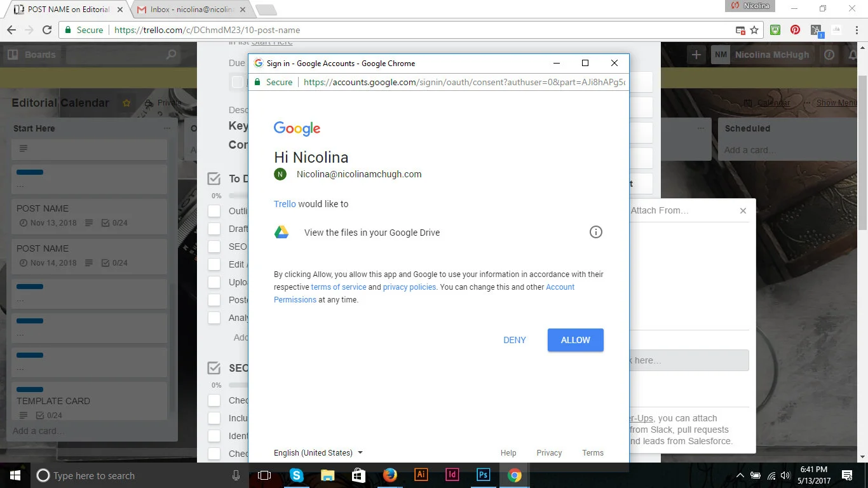Click the Google Drive icon in consent dialog
The image size is (868, 488).
(x=281, y=232)
